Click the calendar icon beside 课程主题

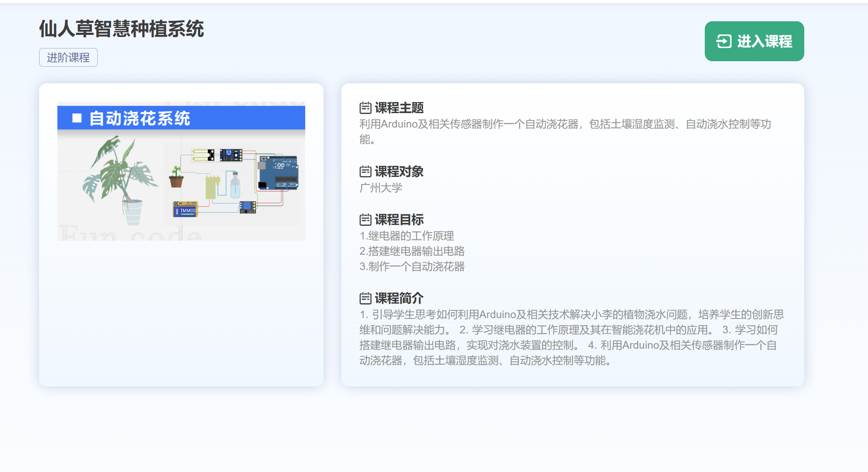click(365, 108)
